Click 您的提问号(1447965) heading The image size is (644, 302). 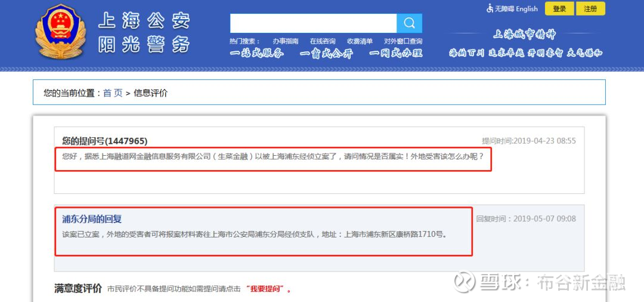point(105,141)
